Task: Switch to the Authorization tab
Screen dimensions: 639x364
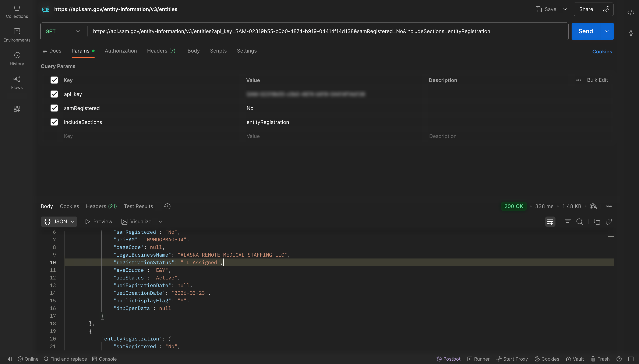Action: (121, 51)
